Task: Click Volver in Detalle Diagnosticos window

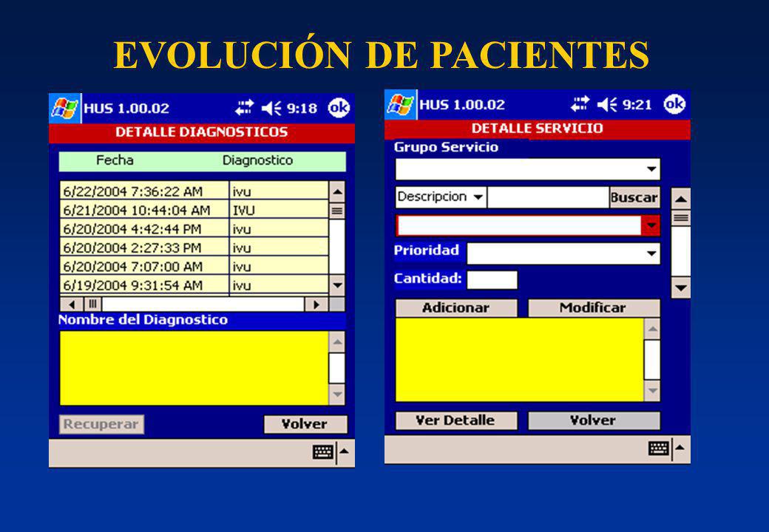Action: (x=305, y=424)
